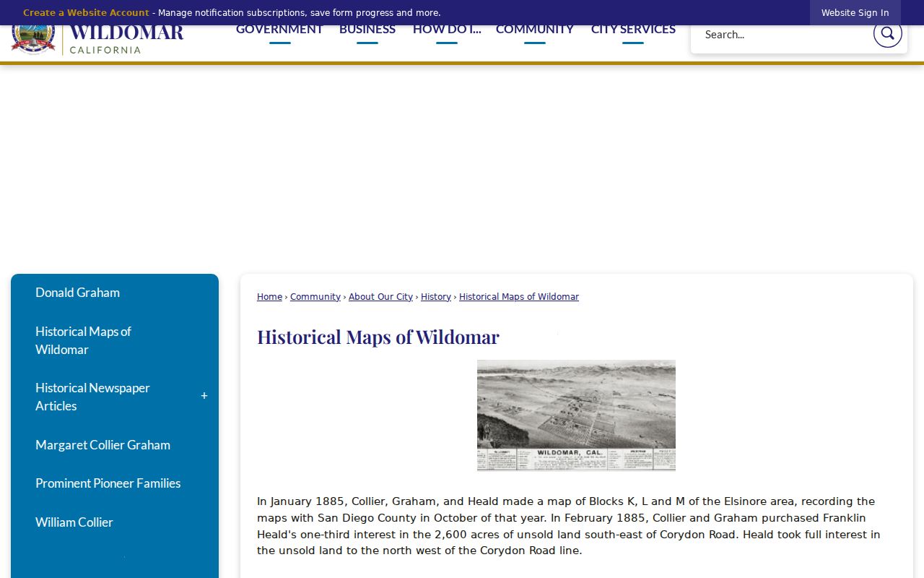Open the Government menu
The image size is (924, 578).
coord(279,30)
